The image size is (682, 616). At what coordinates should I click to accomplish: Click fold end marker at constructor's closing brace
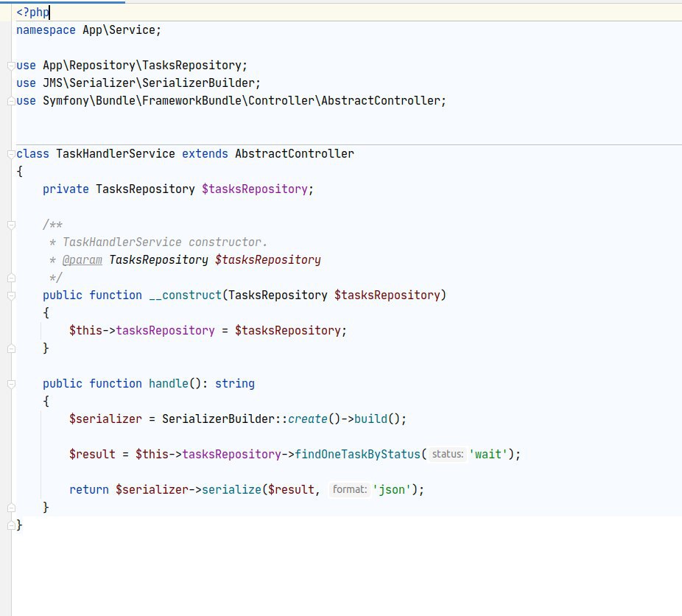(11, 349)
